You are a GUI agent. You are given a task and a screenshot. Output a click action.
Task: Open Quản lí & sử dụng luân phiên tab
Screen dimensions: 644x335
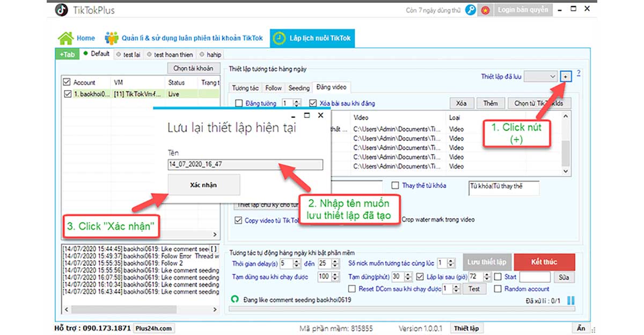(x=184, y=38)
